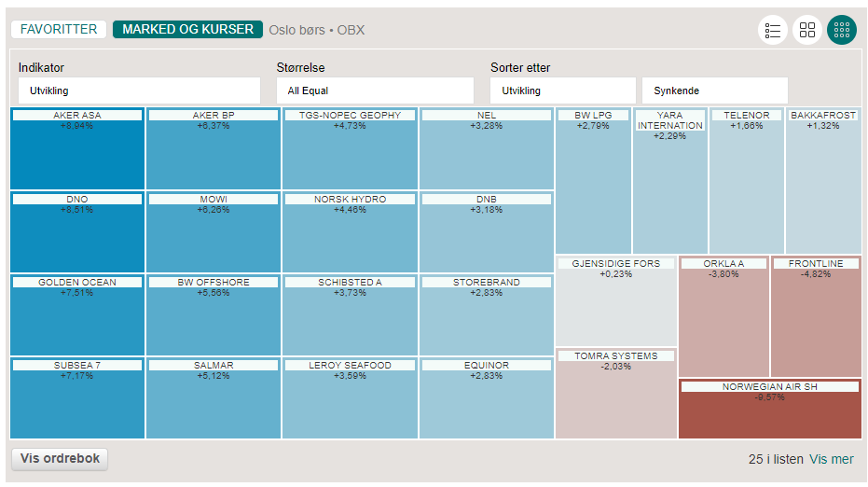Open the Norsk Hydro tile
Screen dimensions: 868x487
point(350,233)
